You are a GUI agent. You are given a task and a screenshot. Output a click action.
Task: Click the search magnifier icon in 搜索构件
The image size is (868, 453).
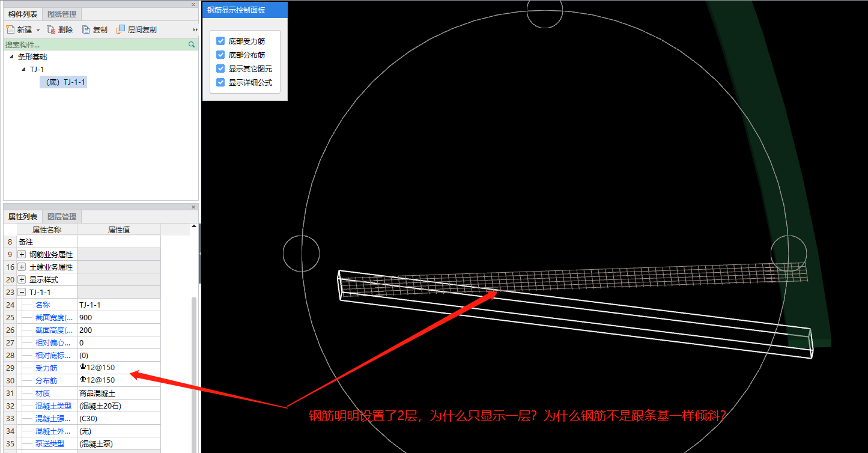(192, 44)
